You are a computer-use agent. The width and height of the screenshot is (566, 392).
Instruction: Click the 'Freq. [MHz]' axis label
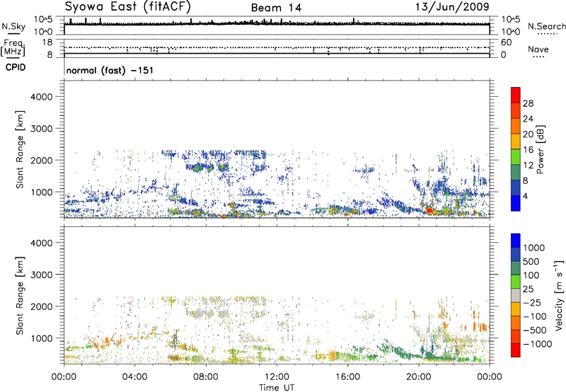(13, 48)
